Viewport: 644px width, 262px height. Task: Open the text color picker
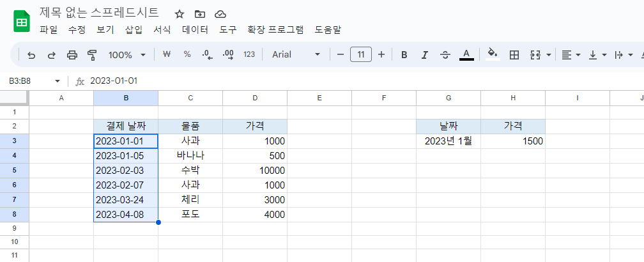coord(466,54)
